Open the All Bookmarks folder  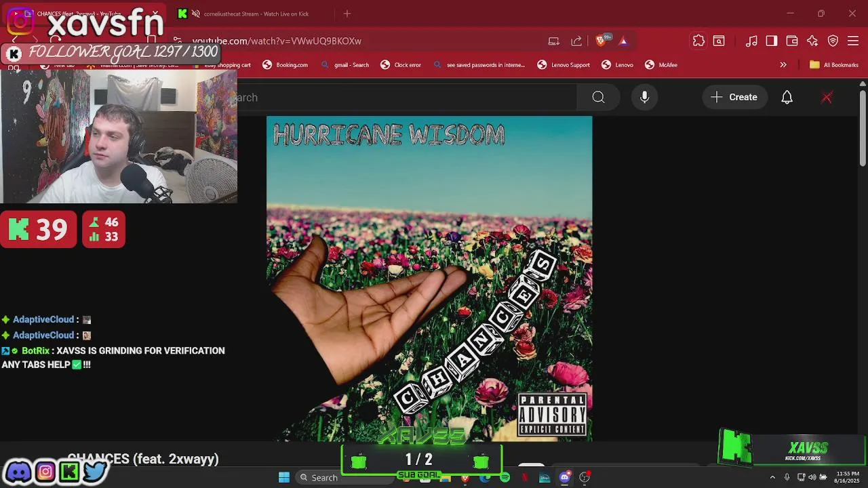click(834, 65)
